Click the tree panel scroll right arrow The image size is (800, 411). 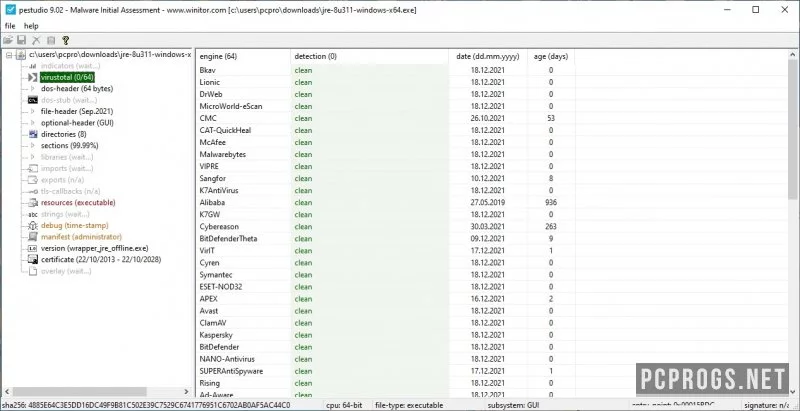coord(186,392)
